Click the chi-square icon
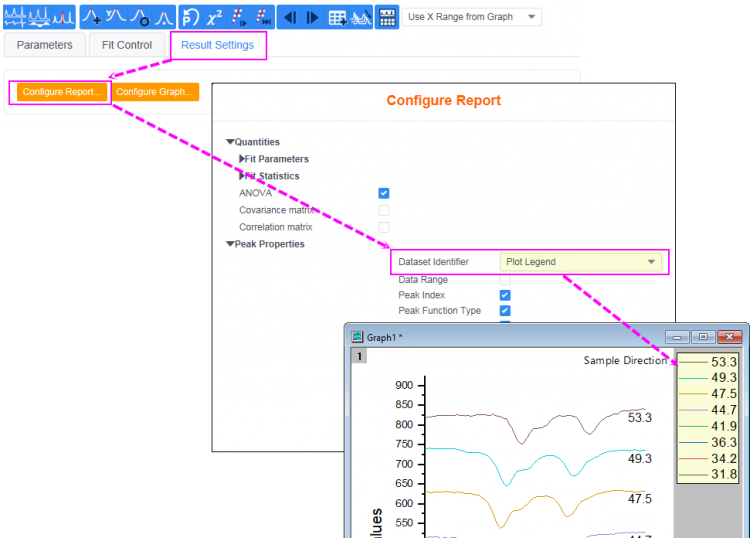This screenshot has height=538, width=750. 215,17
